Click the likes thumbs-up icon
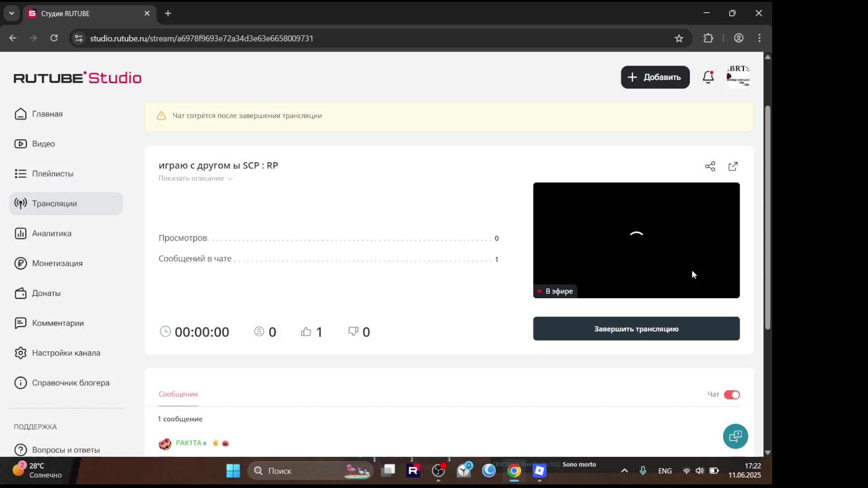 point(306,332)
